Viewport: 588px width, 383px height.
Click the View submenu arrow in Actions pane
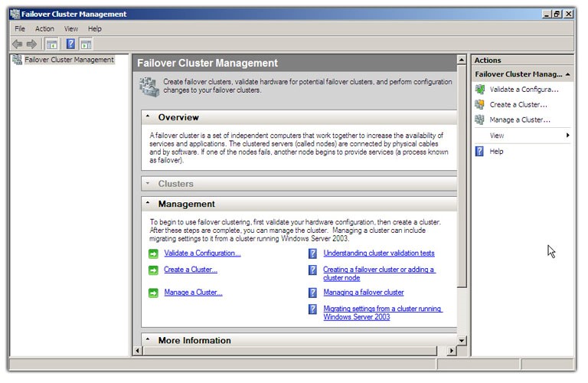point(568,135)
